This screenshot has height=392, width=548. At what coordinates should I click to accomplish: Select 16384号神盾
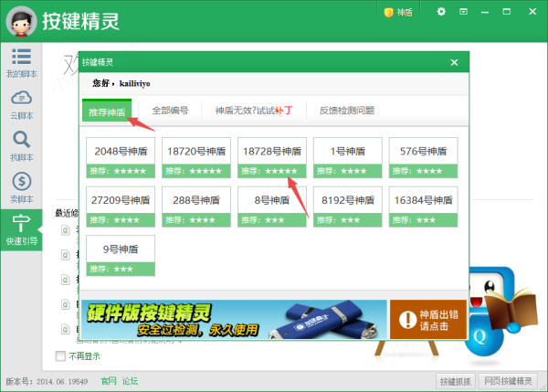423,207
